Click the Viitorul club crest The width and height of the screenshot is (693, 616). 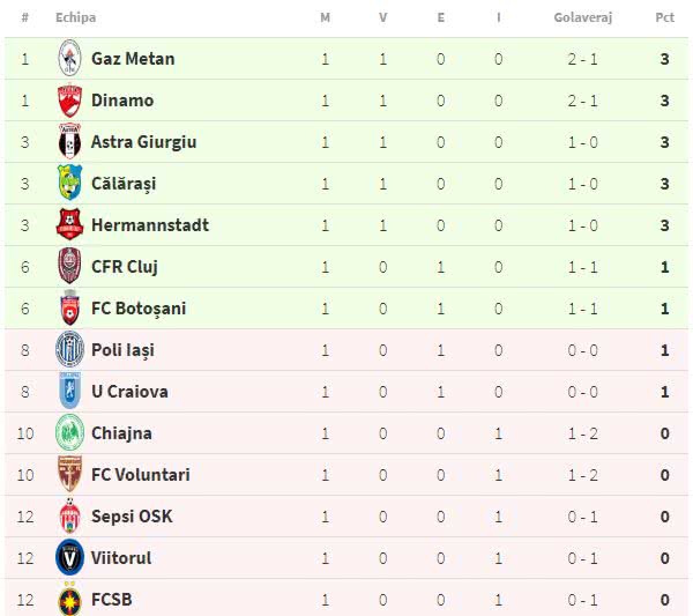[x=70, y=558]
